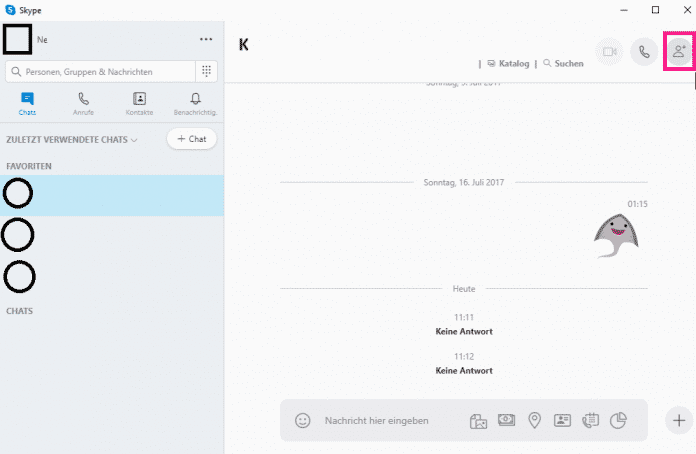The height and width of the screenshot is (454, 696).
Task: Open the Benachrichtigungen tab
Action: point(195,104)
